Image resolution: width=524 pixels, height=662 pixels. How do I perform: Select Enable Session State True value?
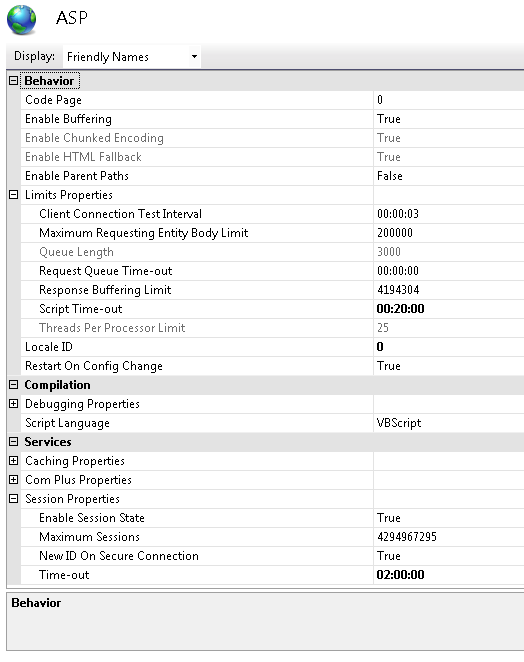pos(449,518)
